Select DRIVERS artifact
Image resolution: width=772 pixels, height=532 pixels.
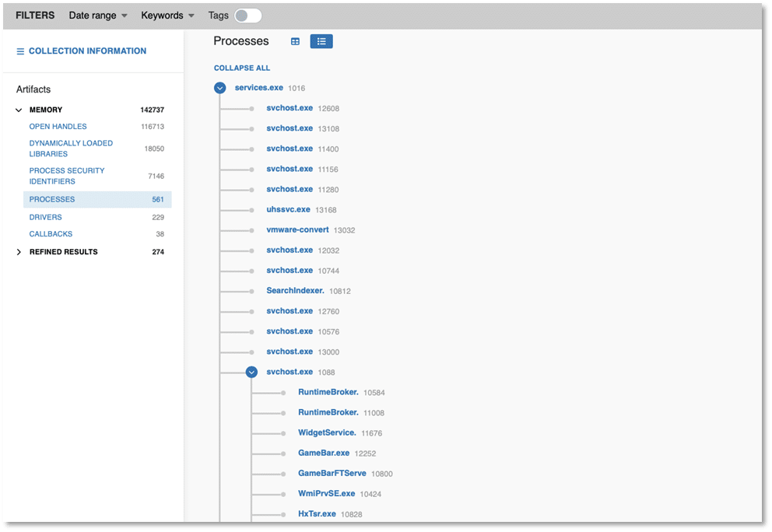pos(45,217)
